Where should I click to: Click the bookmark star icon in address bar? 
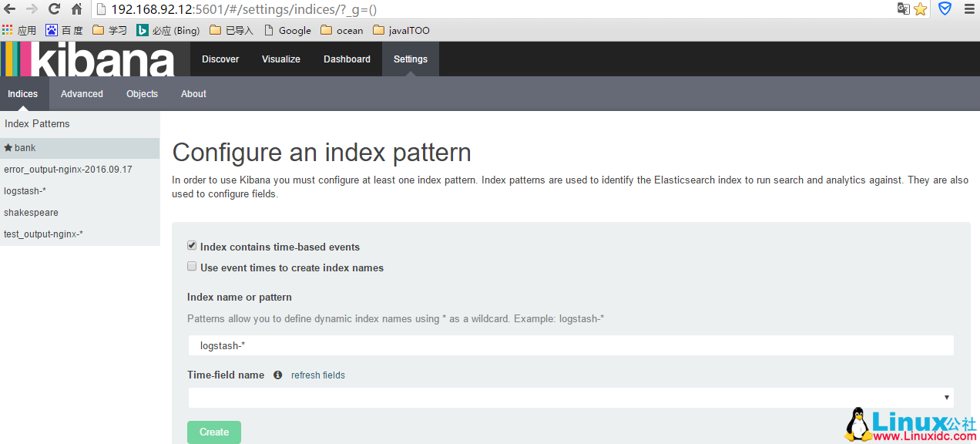[921, 9]
